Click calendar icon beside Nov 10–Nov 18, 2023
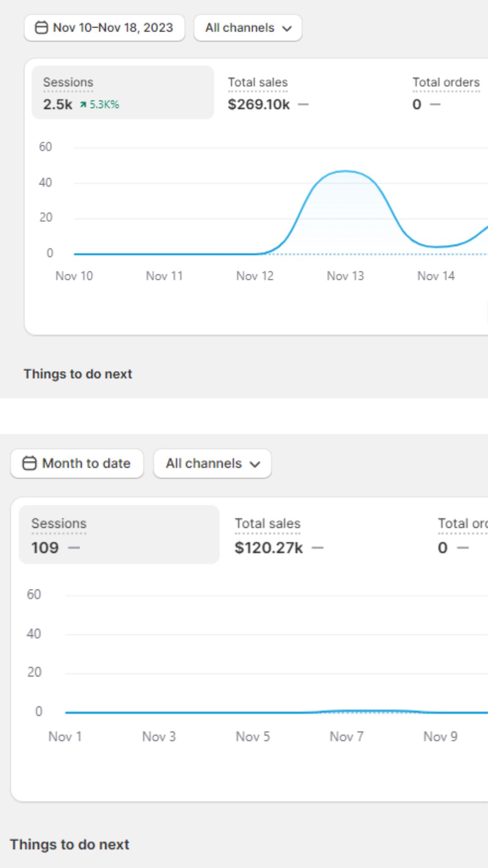 click(41, 28)
